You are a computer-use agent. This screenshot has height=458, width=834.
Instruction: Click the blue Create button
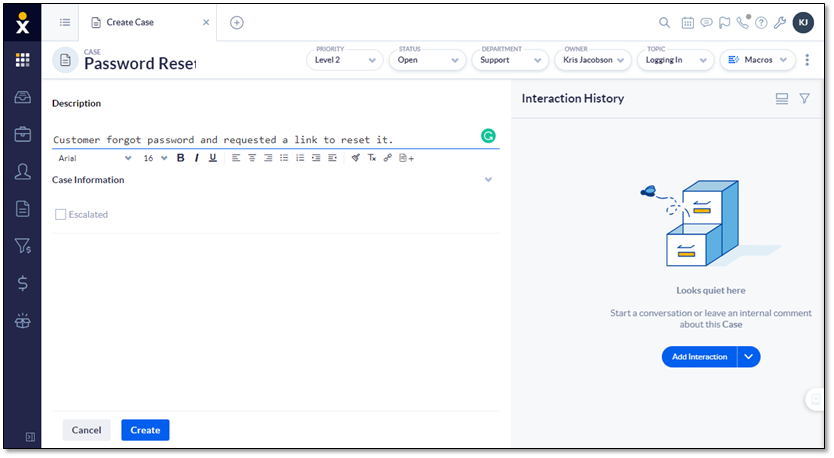(145, 430)
